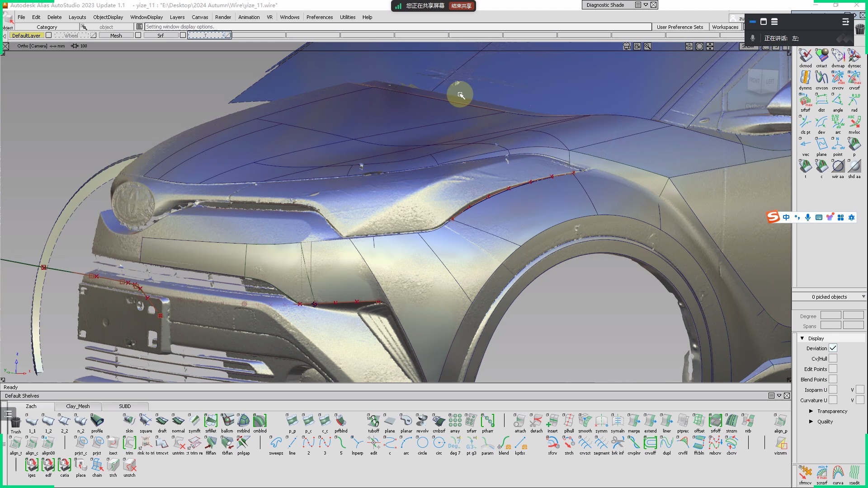This screenshot has width=868, height=488.
Task: Switch to the Clay_Mesh shelf tab
Action: point(78,406)
